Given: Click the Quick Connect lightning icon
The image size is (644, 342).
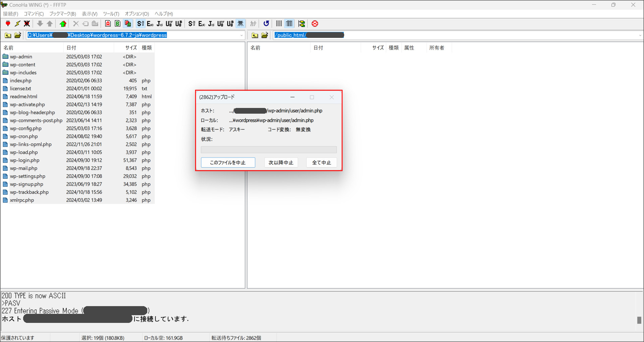Looking at the screenshot, I should tap(17, 23).
